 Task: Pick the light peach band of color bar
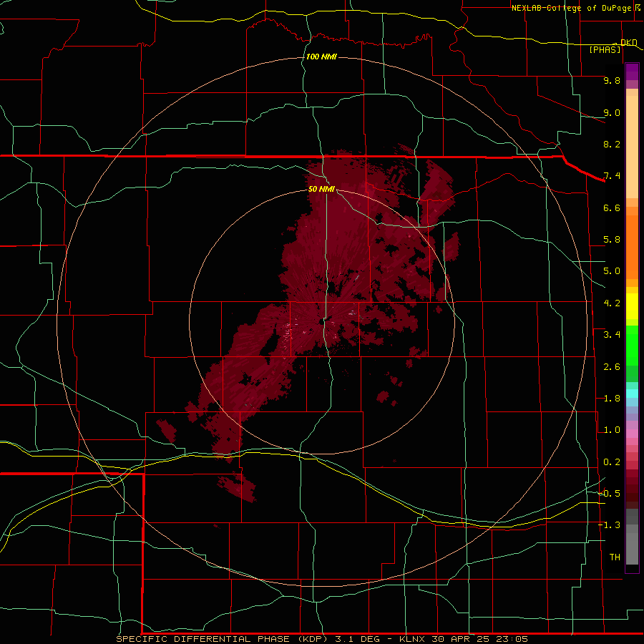point(632,147)
